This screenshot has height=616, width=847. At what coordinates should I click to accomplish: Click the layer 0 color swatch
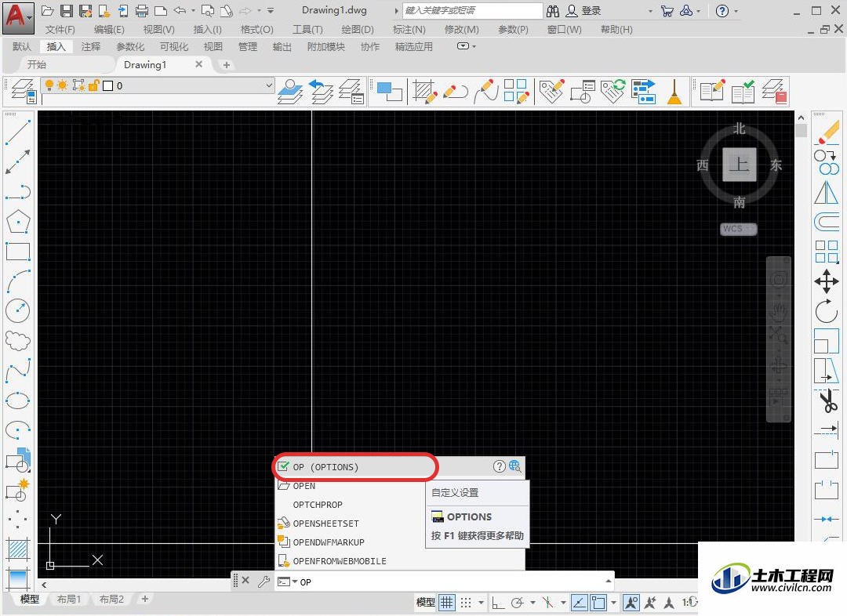coord(108,85)
